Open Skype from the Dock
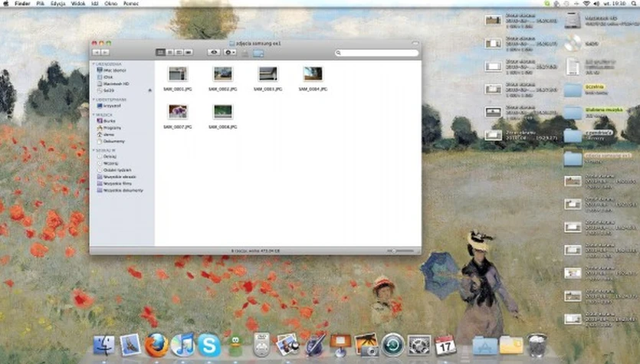Image resolution: width=640 pixels, height=364 pixels. click(x=209, y=345)
